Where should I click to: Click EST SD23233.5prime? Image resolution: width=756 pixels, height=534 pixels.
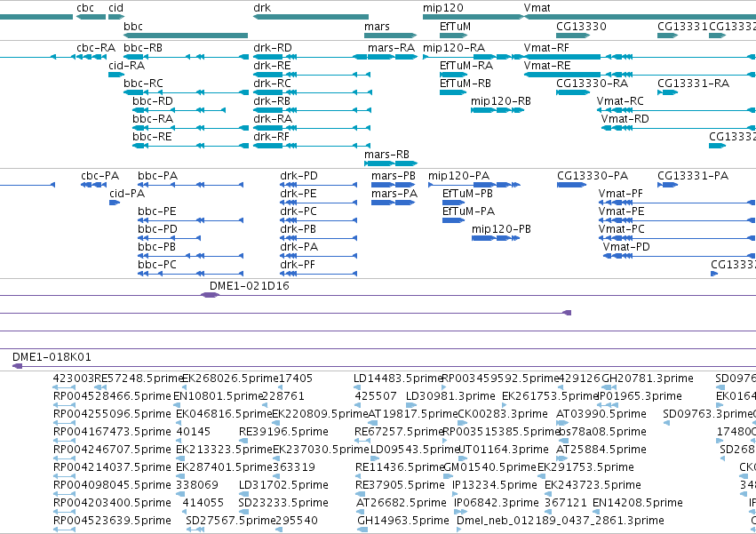(x=283, y=504)
